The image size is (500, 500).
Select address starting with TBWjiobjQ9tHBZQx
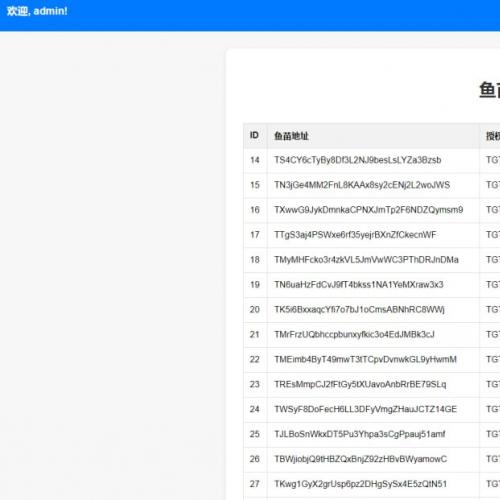click(360, 459)
